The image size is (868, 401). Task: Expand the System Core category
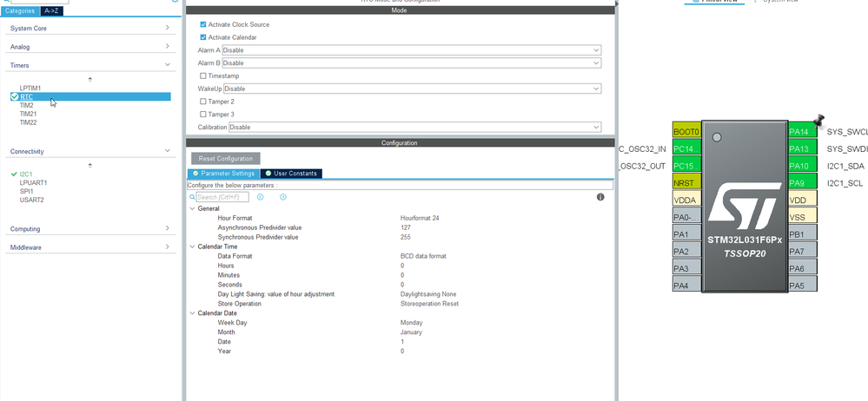tap(90, 28)
